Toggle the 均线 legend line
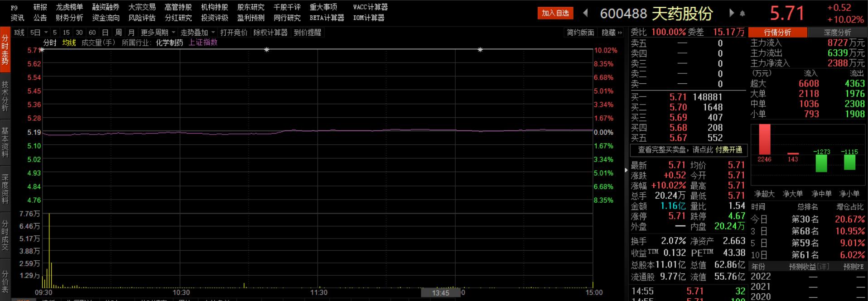Image resolution: width=868 pixels, height=301 pixels. coord(69,43)
